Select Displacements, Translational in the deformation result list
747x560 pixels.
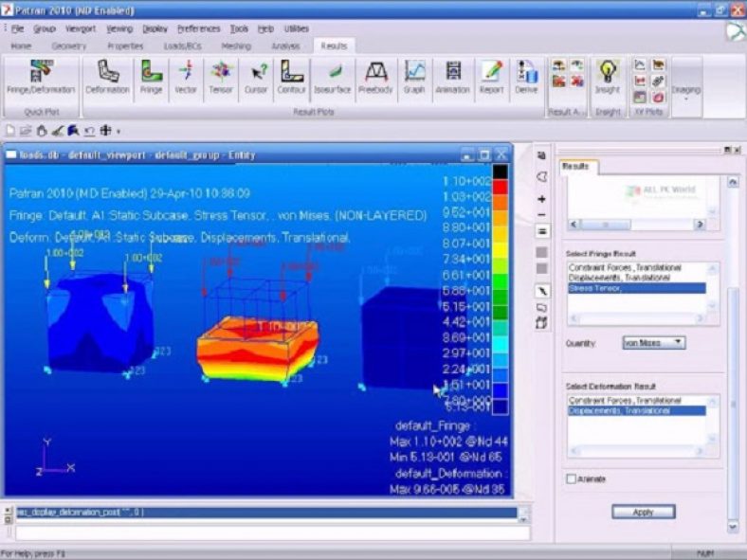tap(637, 410)
